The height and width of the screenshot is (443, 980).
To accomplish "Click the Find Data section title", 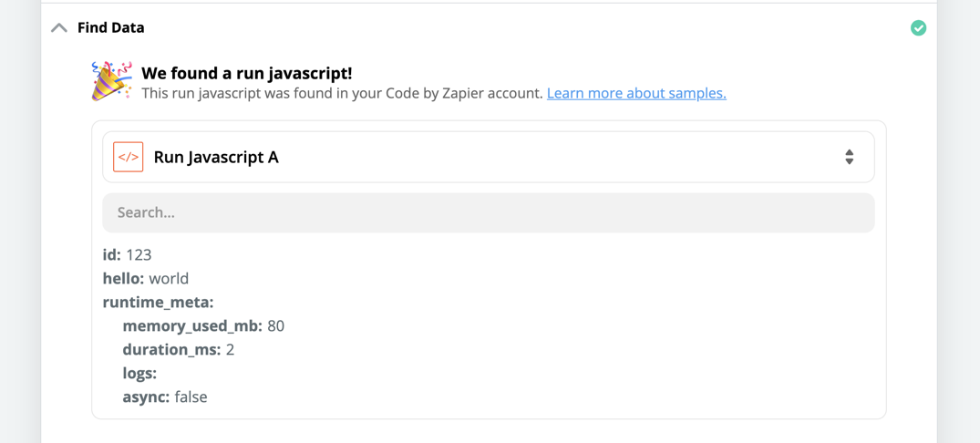I will coord(110,28).
